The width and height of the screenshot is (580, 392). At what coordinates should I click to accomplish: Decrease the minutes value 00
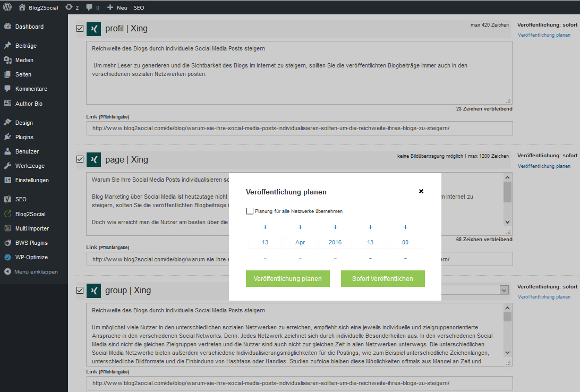coord(405,258)
